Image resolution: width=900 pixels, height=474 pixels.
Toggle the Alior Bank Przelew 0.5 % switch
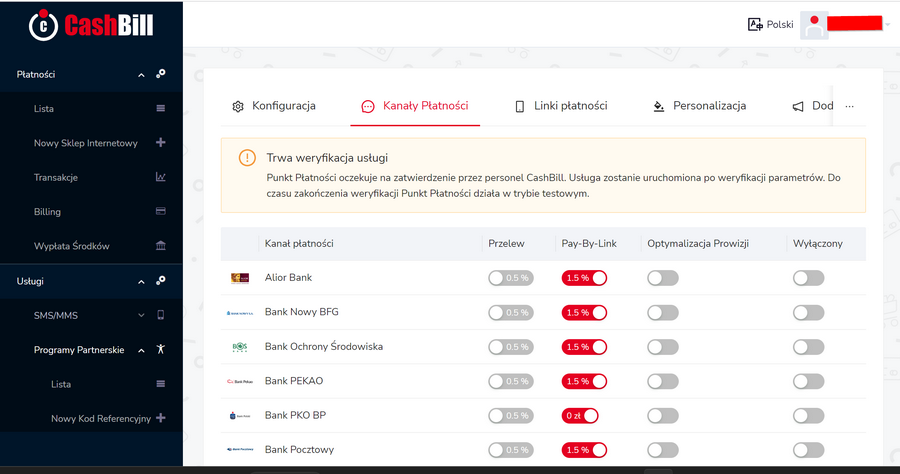point(510,278)
